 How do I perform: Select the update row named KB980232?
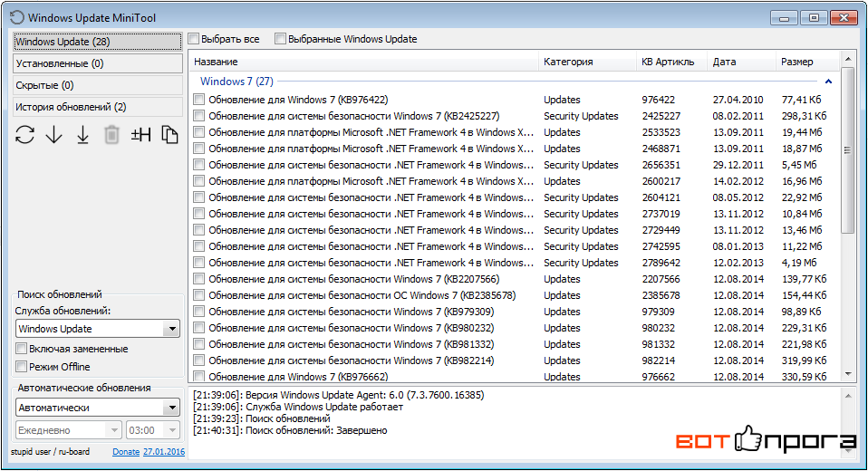click(x=515, y=328)
